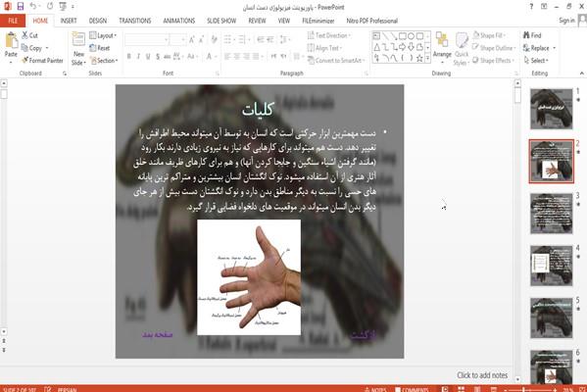Screen dimensions: 587x392
Task: Insert a New Slide
Action: point(78,49)
